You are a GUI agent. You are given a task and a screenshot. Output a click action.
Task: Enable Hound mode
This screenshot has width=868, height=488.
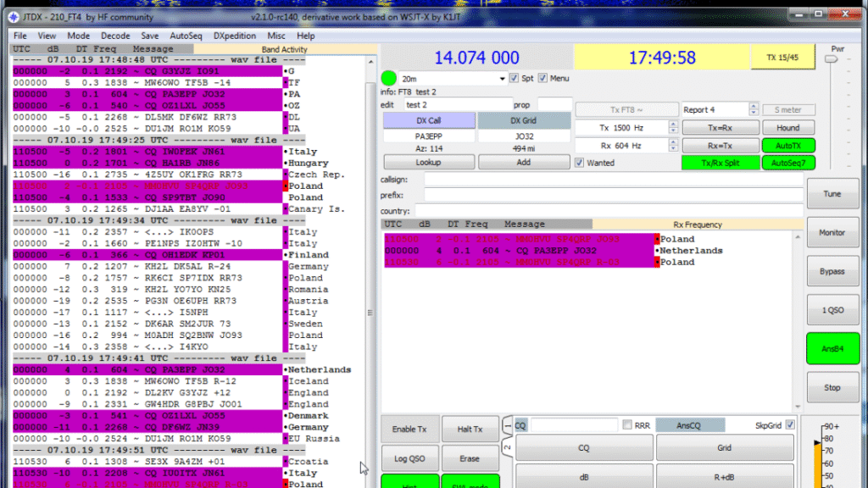(x=788, y=127)
